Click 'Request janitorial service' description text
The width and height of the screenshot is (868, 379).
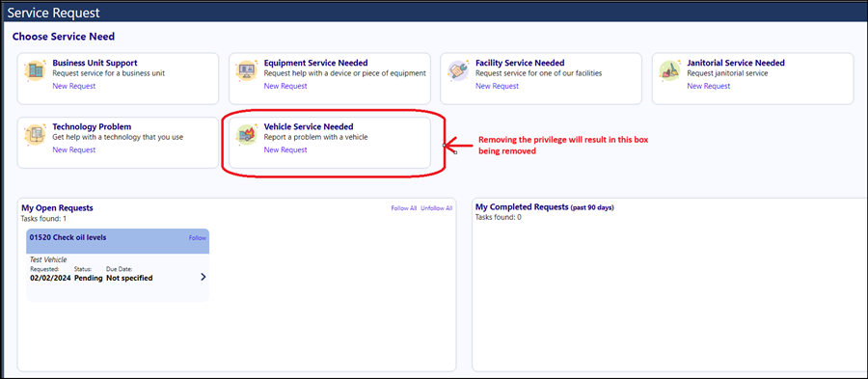point(727,73)
